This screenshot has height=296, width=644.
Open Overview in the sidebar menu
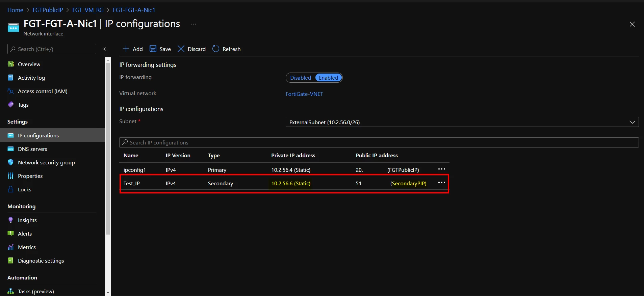[x=29, y=64]
